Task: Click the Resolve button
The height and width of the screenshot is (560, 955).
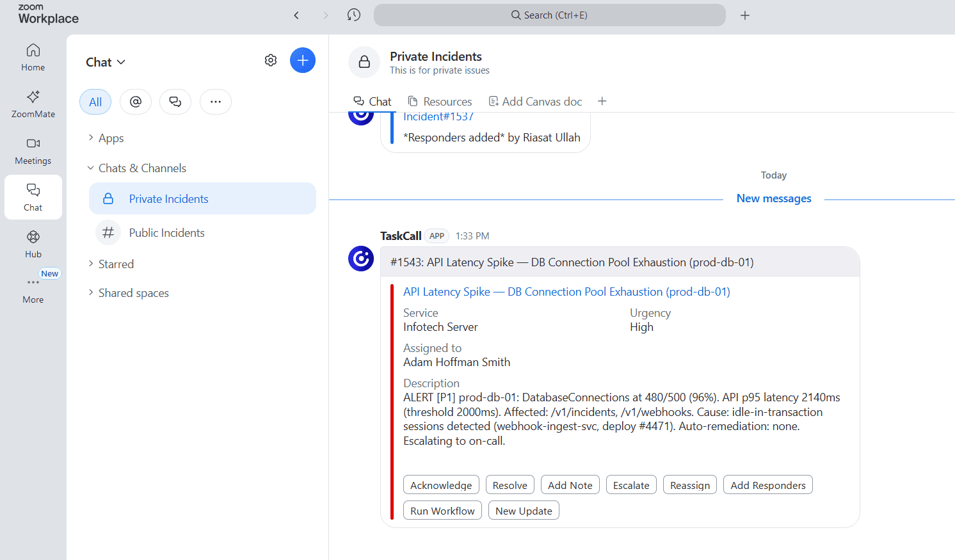Action: [510, 485]
